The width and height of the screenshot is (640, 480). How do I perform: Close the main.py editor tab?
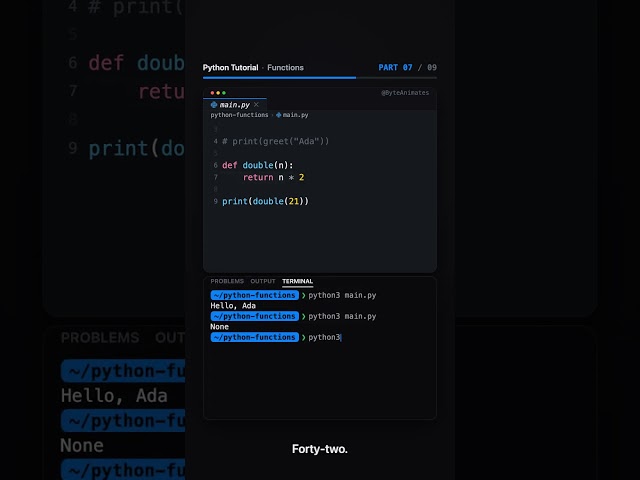click(256, 105)
